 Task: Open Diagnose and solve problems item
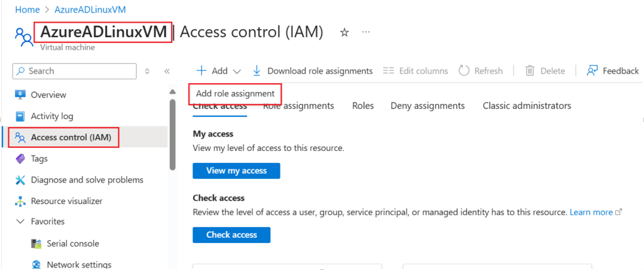(87, 180)
